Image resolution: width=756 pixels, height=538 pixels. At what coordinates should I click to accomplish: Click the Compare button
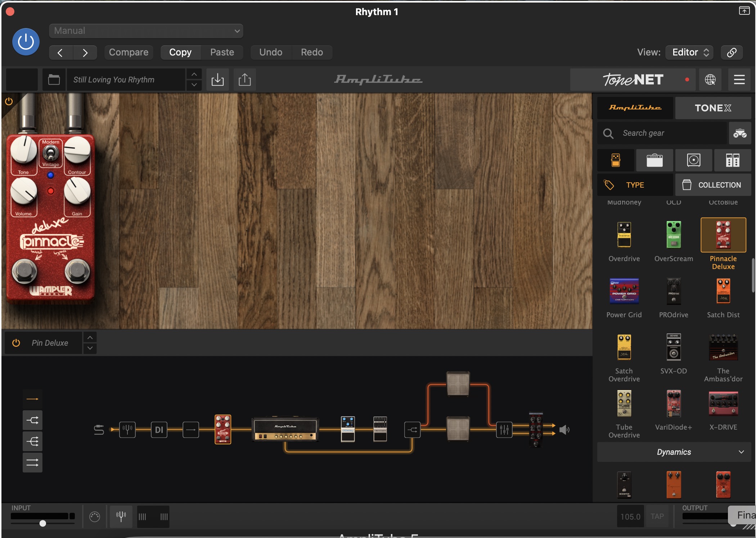(129, 53)
